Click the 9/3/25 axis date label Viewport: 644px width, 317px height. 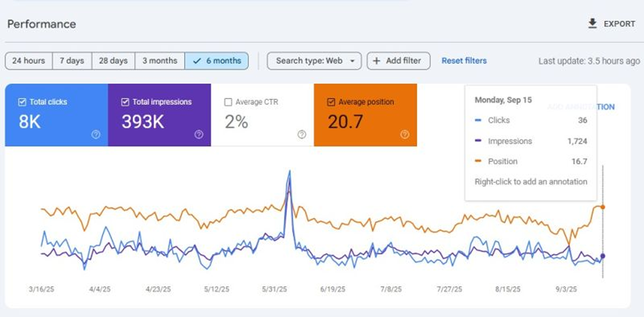coord(566,289)
